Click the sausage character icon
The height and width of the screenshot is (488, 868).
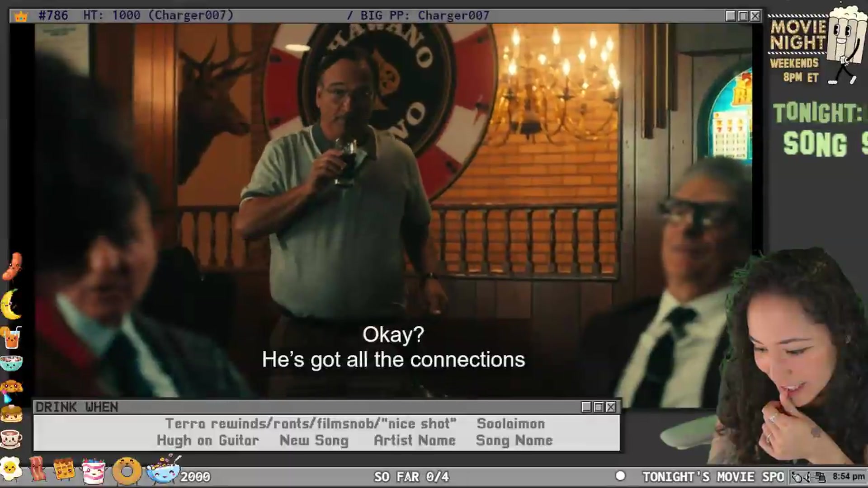click(x=12, y=267)
